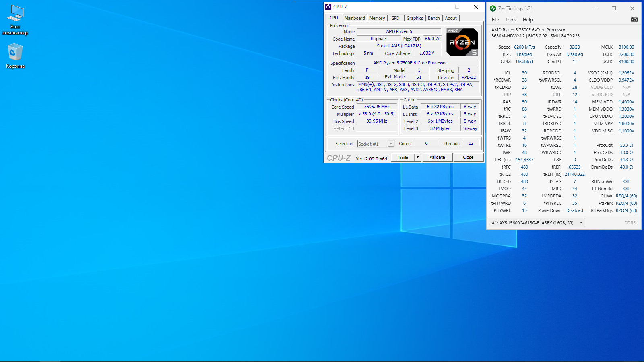This screenshot has width=644, height=362.
Task: Click the CPU-Z title bar app icon
Action: (x=328, y=7)
